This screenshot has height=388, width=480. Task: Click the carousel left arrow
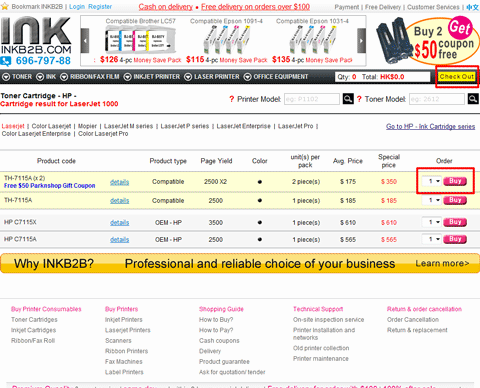point(85,41)
